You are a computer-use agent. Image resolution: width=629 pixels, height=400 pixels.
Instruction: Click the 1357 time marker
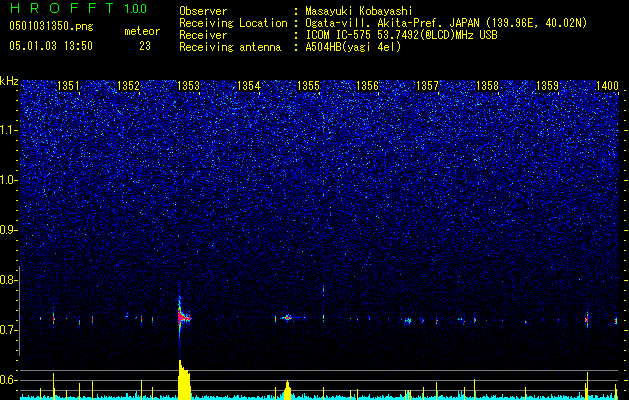click(x=427, y=86)
